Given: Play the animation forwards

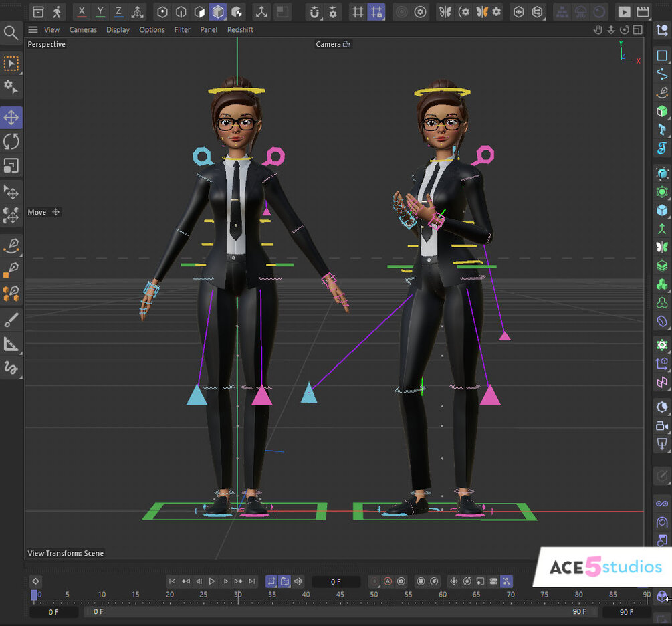Looking at the screenshot, I should 212,581.
